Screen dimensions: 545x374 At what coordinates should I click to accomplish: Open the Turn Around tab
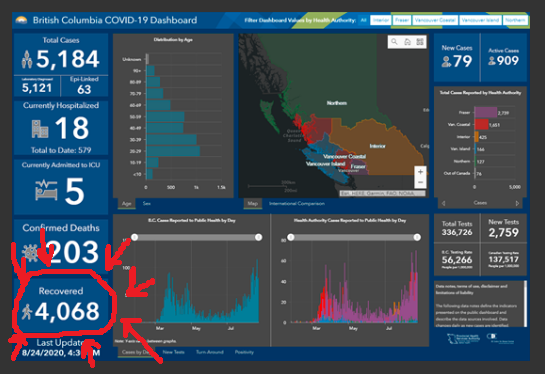coord(210,352)
